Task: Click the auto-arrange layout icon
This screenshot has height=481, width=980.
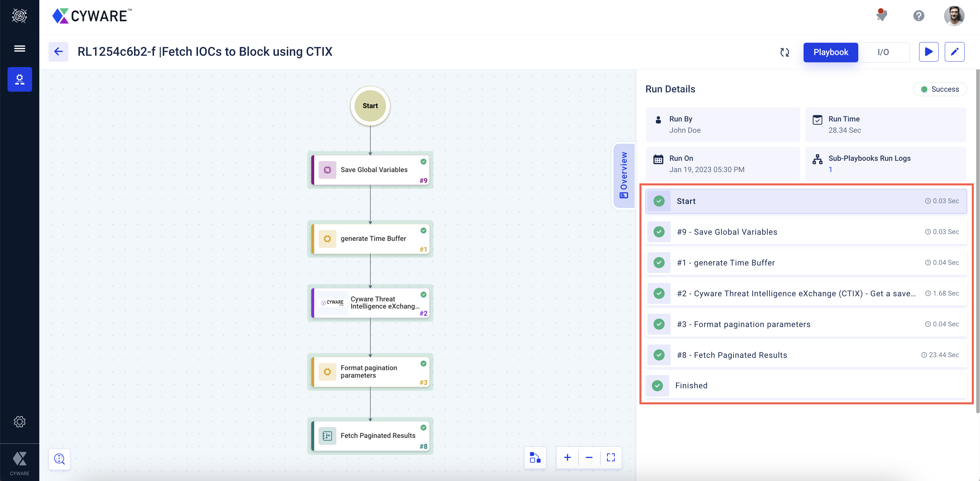Action: [535, 457]
